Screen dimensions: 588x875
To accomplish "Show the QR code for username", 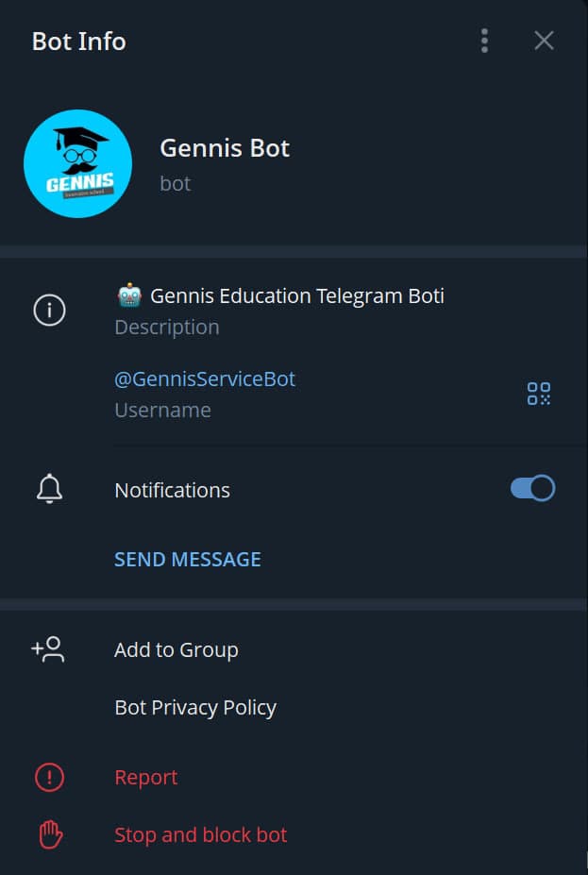I will click(538, 394).
